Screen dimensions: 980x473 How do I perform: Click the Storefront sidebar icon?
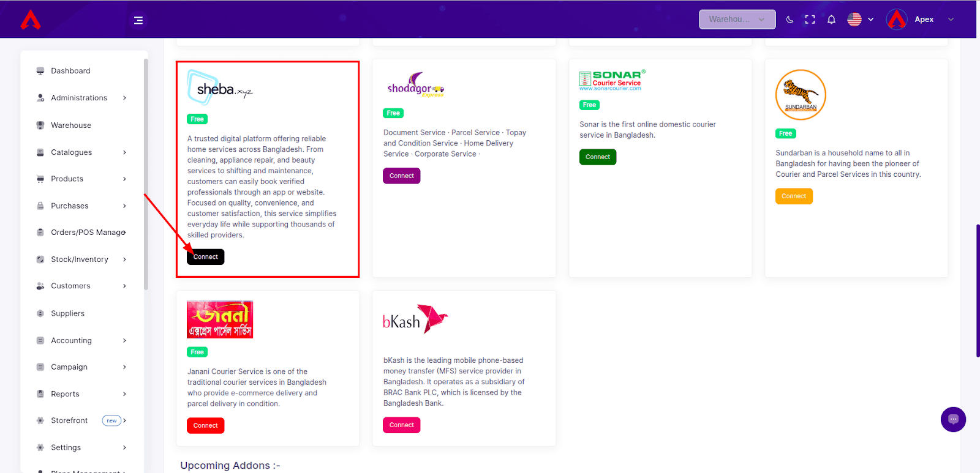[40, 420]
